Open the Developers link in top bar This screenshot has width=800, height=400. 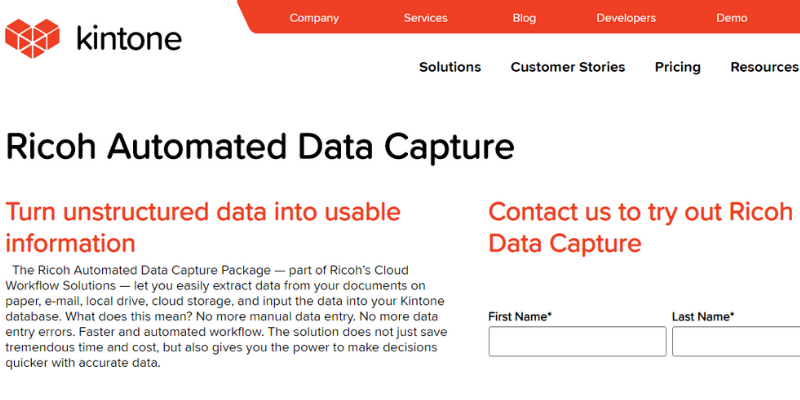[626, 18]
